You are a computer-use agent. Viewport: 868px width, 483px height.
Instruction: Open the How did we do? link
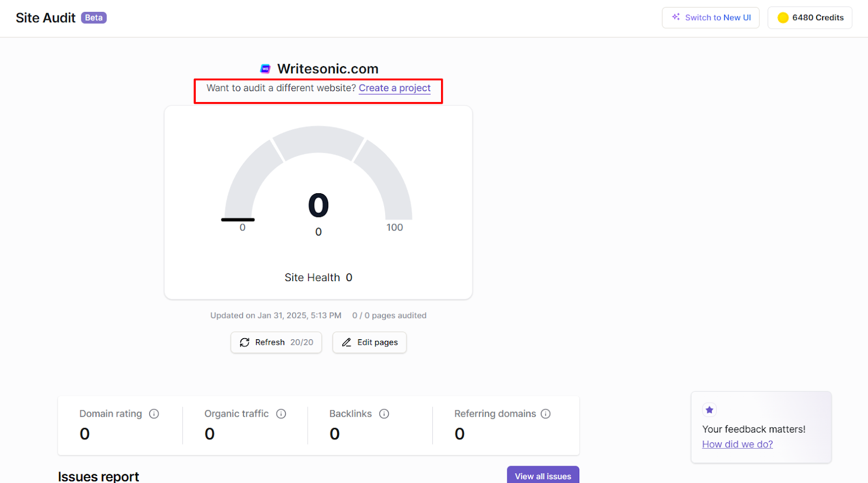click(x=737, y=444)
